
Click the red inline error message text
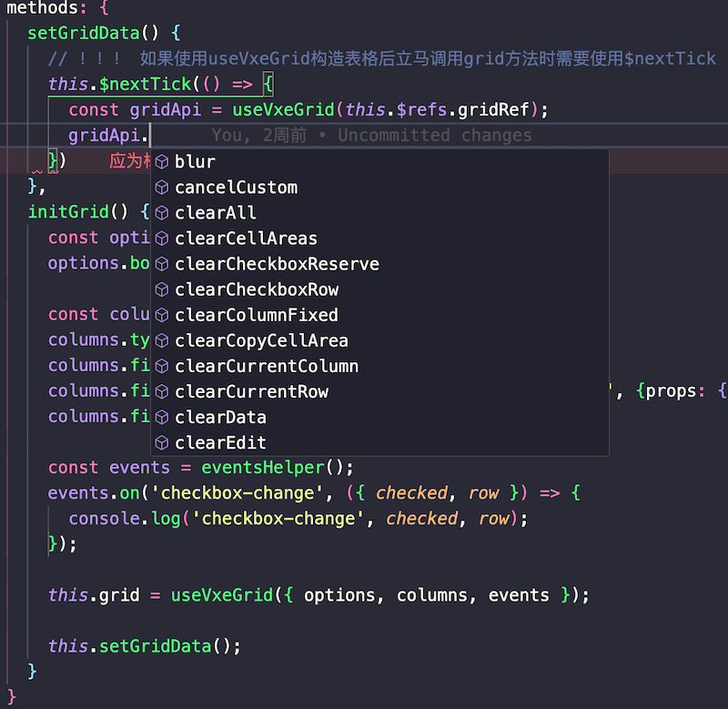pyautogui.click(x=130, y=161)
